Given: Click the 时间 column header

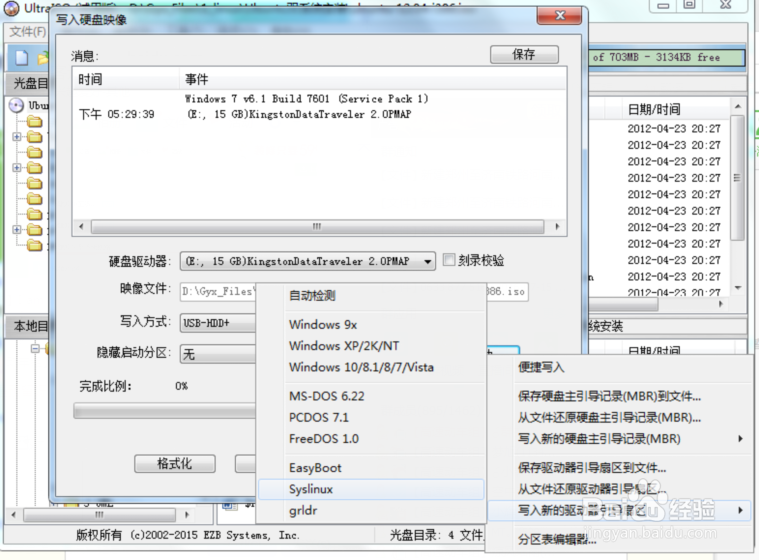Looking at the screenshot, I should coord(126,79).
